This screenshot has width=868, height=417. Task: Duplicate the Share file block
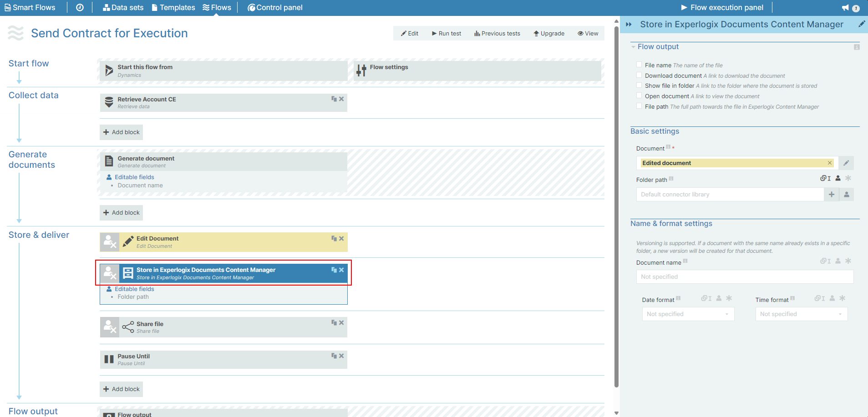point(334,322)
